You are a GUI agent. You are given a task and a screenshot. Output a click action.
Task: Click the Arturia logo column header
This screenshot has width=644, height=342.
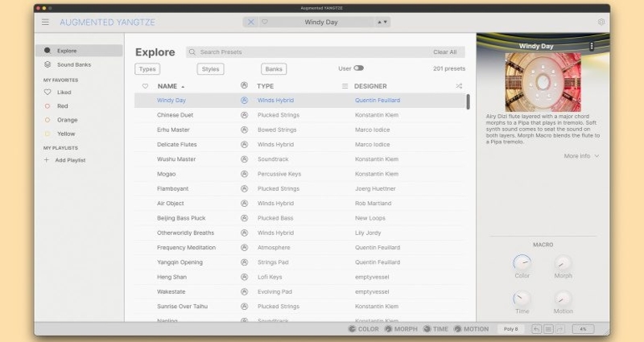(x=244, y=85)
